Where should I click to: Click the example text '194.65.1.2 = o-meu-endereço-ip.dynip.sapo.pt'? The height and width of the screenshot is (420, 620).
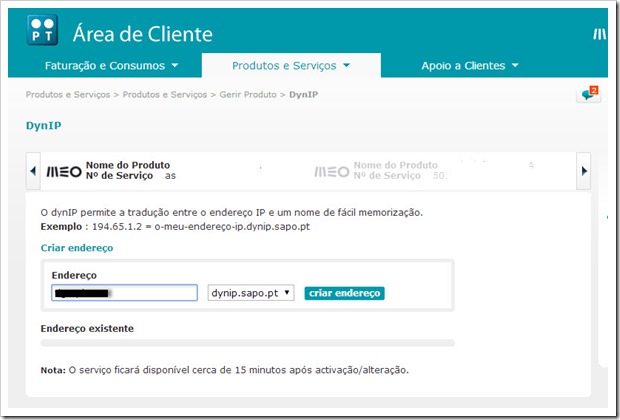pos(201,227)
